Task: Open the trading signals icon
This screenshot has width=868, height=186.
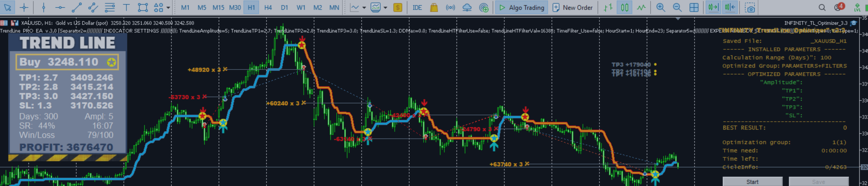Action: coord(450,8)
